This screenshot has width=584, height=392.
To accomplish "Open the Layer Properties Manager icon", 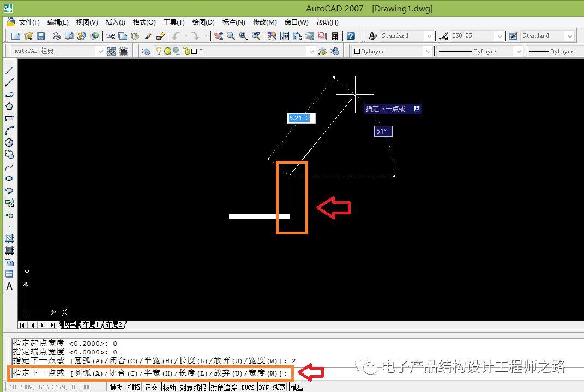I will (x=146, y=51).
